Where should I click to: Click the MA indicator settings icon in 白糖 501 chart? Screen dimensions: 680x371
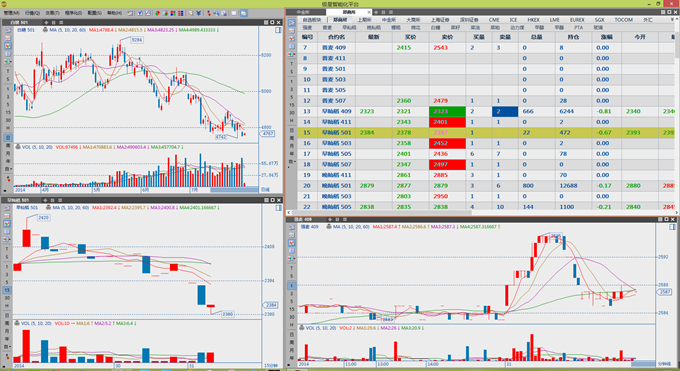(46, 30)
